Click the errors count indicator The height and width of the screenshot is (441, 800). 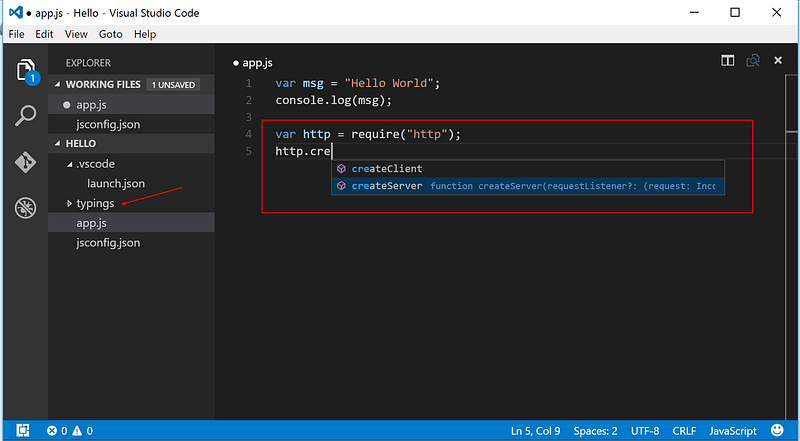click(x=57, y=431)
